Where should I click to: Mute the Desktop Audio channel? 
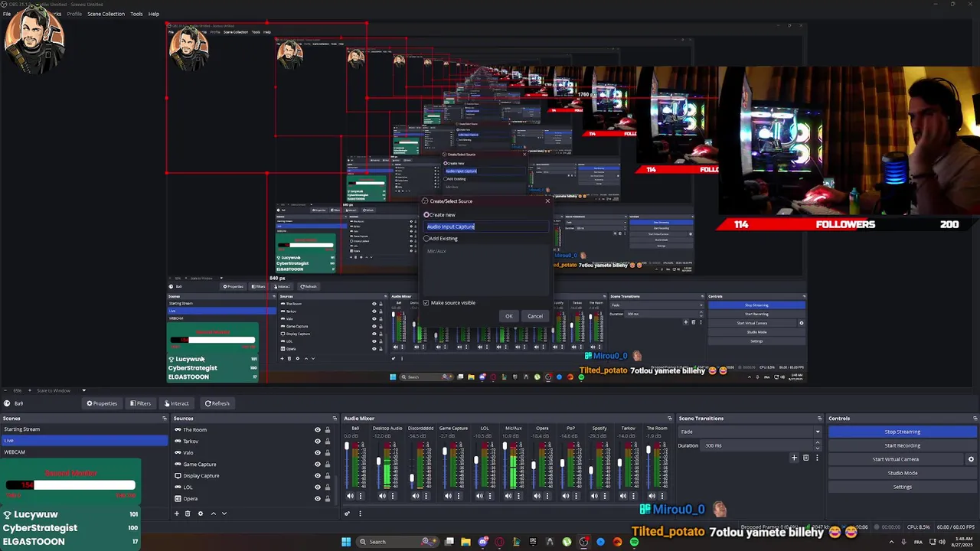382,496
